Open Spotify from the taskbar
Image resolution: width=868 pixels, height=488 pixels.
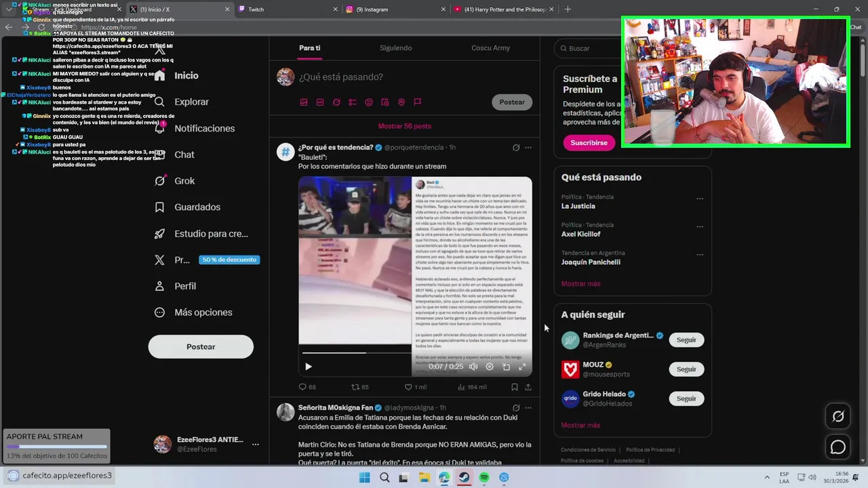tap(484, 477)
